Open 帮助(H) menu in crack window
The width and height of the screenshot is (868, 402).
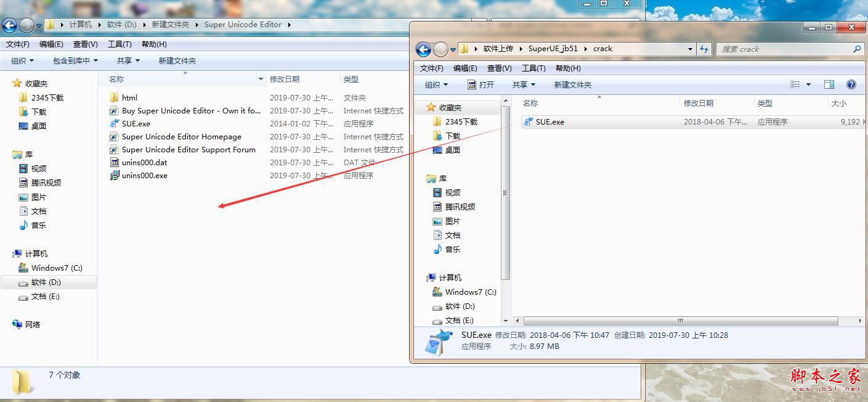[568, 68]
